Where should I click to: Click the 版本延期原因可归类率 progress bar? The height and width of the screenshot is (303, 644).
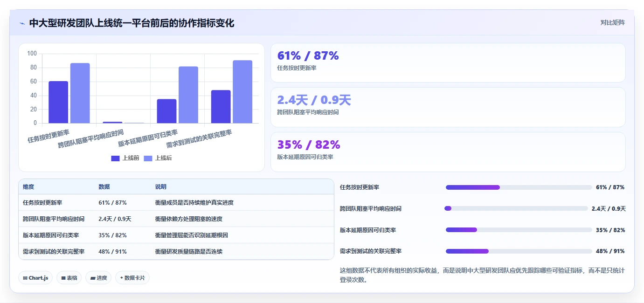click(x=519, y=230)
